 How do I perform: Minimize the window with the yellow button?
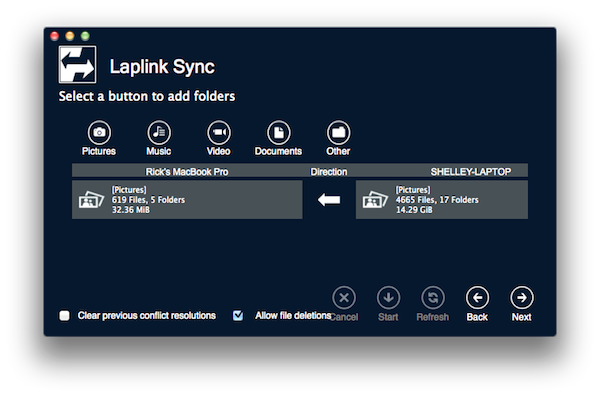(70, 36)
